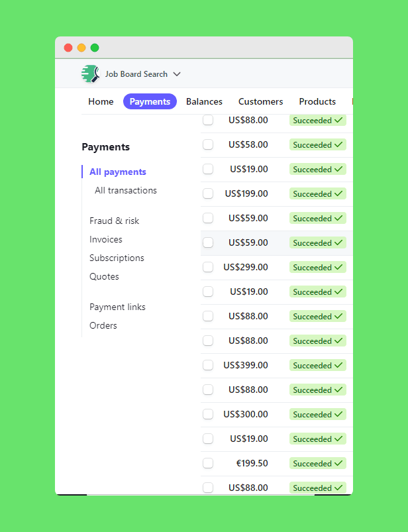Open Payment links in the sidebar

coord(117,307)
